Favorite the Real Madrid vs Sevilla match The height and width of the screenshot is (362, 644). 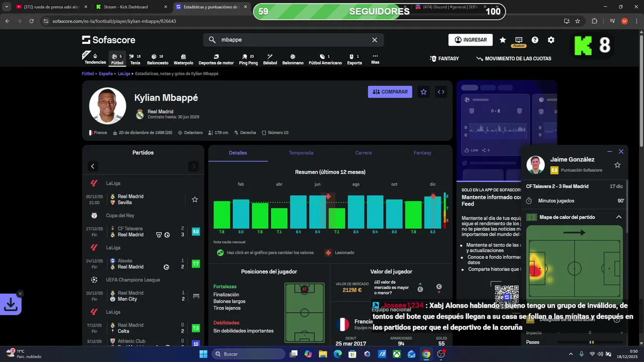coord(195,200)
